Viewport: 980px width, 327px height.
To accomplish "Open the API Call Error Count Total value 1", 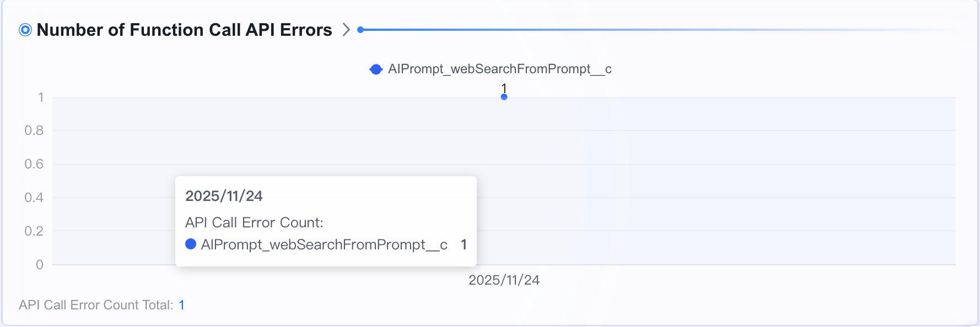I will pyautogui.click(x=182, y=305).
